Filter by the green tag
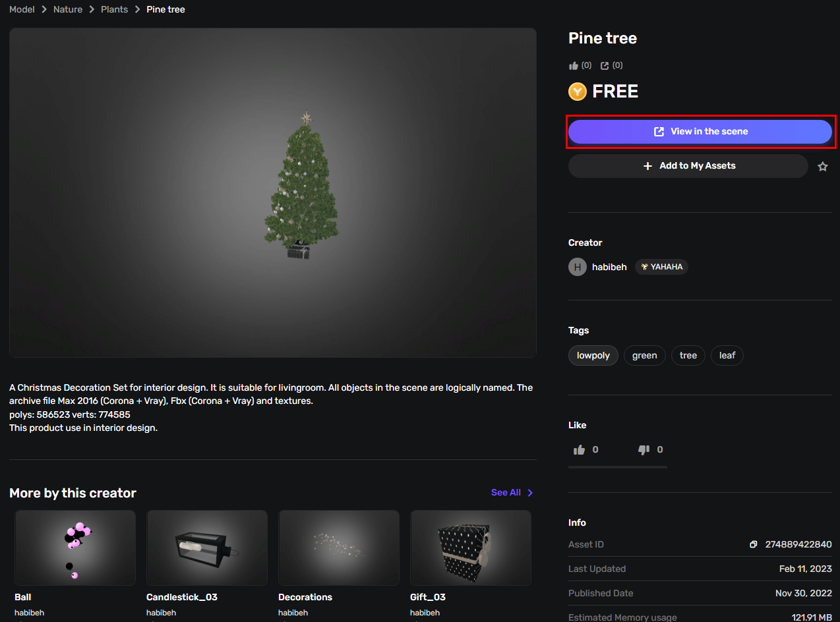The width and height of the screenshot is (840, 622). pyautogui.click(x=644, y=356)
